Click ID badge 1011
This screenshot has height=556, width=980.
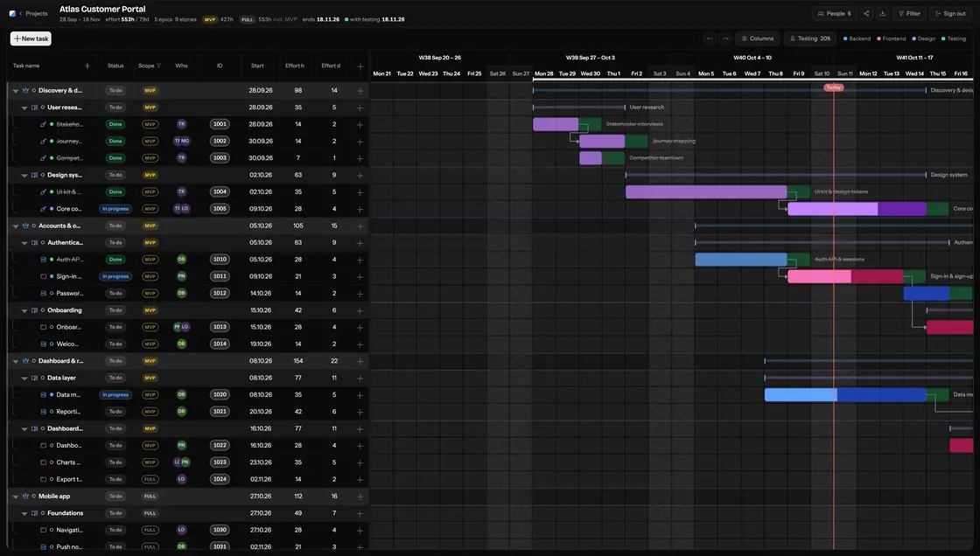click(x=220, y=276)
